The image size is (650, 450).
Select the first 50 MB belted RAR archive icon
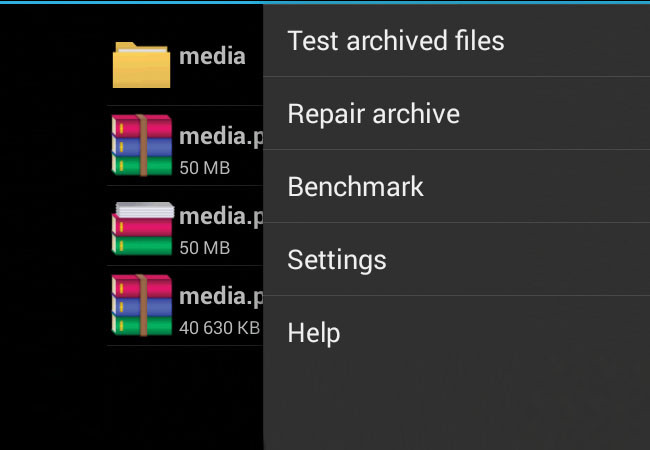click(x=142, y=145)
